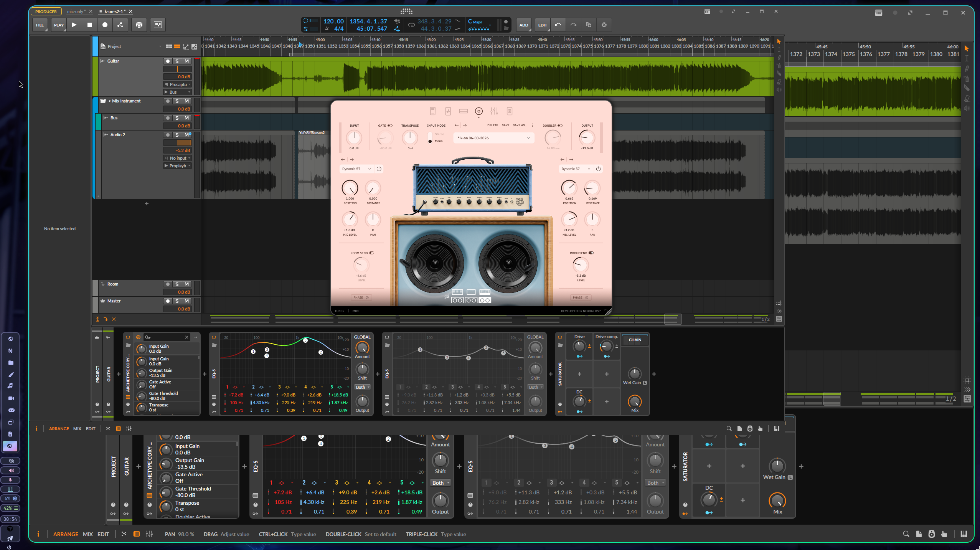Screen dimensions: 980x550
Task: Collapse the Mix Instrument group folder
Action: (x=103, y=101)
